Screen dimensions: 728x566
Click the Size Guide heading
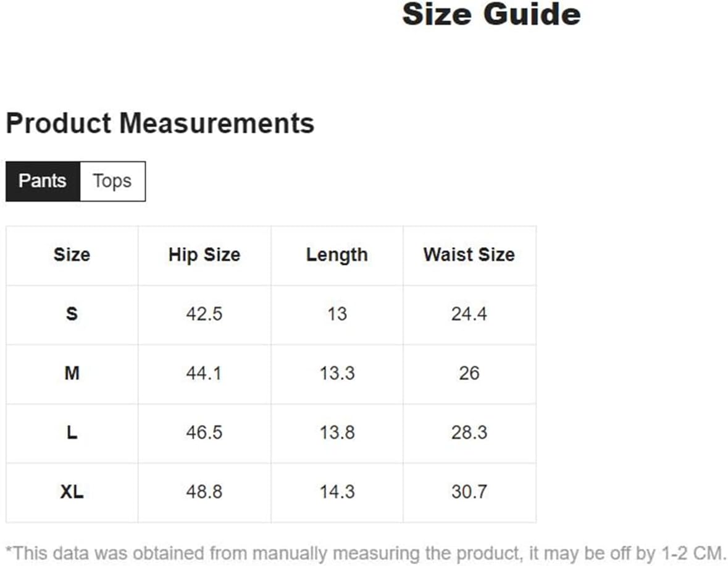click(x=492, y=14)
